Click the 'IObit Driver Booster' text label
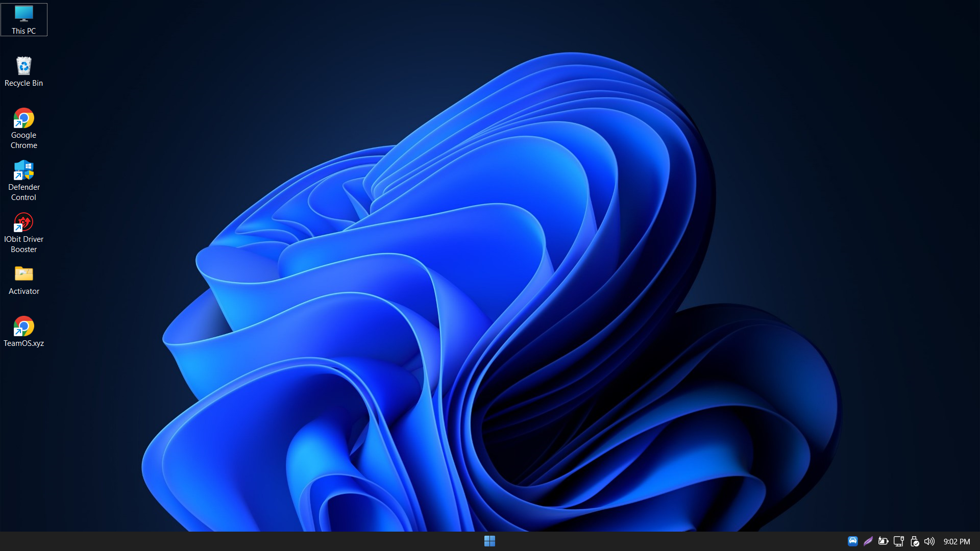Image resolution: width=980 pixels, height=551 pixels. click(x=23, y=244)
